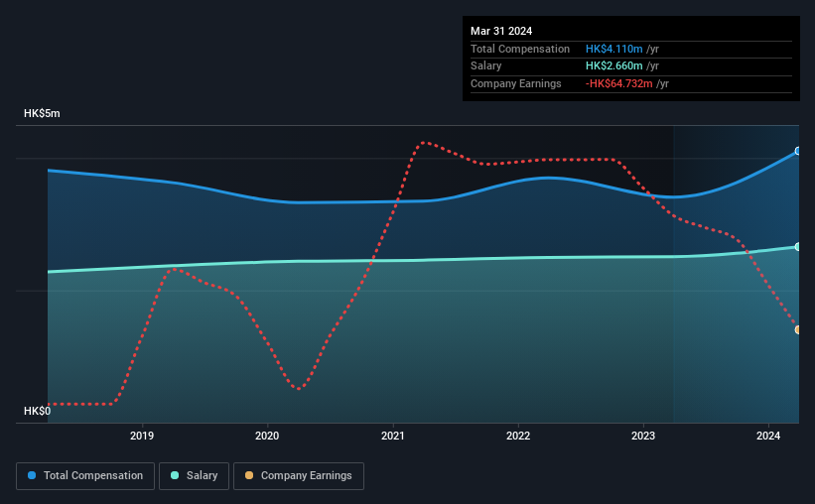
Task: Click the HK$0 y-axis label
Action: pyautogui.click(x=38, y=411)
